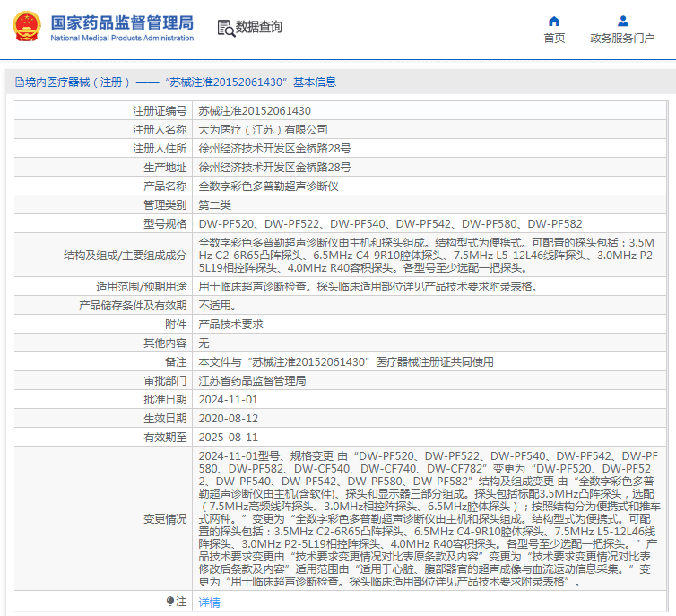Open 政务服务门户 portal link
Image resolution: width=676 pixels, height=616 pixels.
pyautogui.click(x=622, y=39)
